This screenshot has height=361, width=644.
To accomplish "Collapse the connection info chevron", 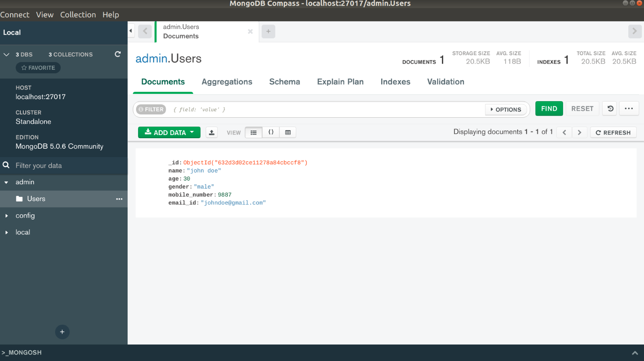I will coord(6,54).
